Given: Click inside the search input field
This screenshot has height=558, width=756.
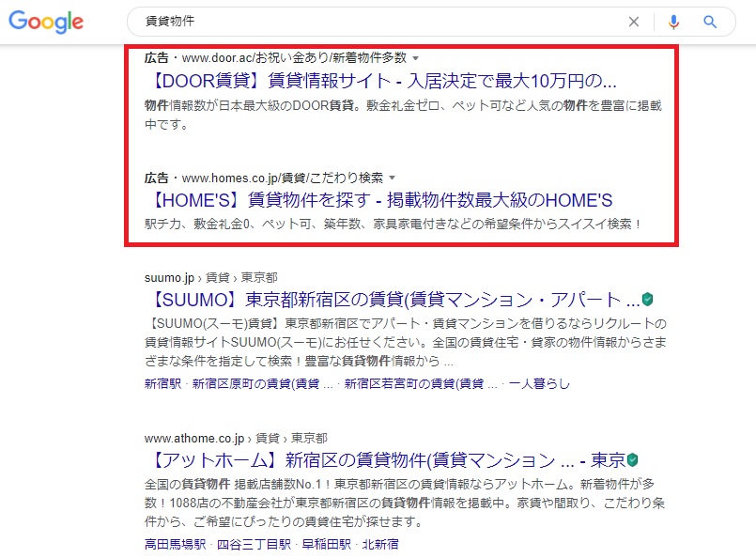Looking at the screenshot, I should pos(376,21).
